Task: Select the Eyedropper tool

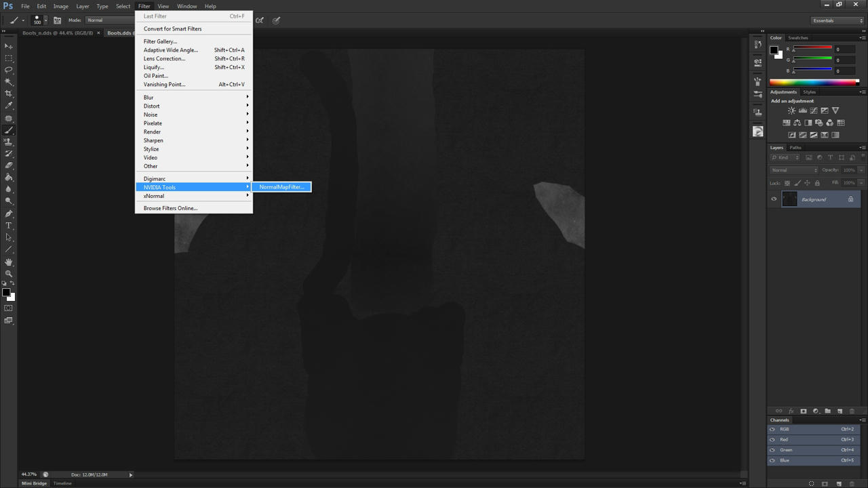Action: tap(9, 106)
